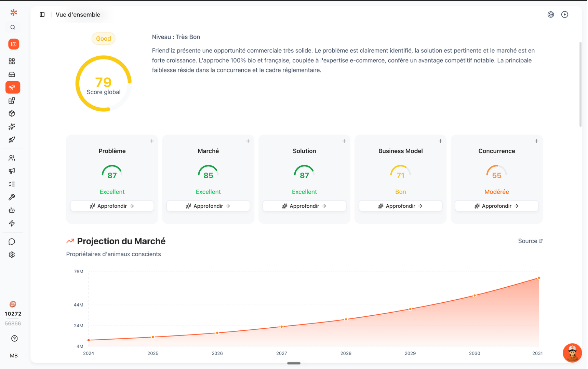This screenshot has width=588, height=369.
Task: Open the inbox tray icon in sidebar
Action: [x=12, y=74]
